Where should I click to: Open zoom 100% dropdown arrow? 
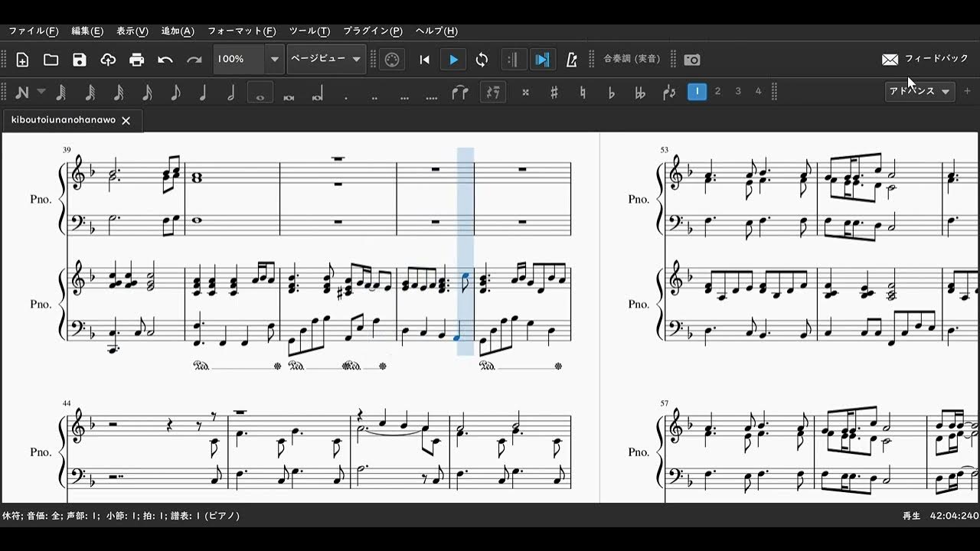275,59
